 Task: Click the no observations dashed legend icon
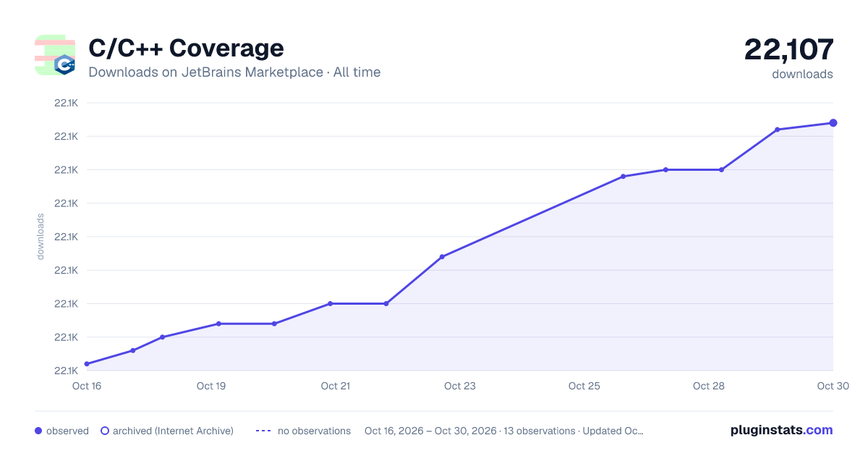(263, 431)
